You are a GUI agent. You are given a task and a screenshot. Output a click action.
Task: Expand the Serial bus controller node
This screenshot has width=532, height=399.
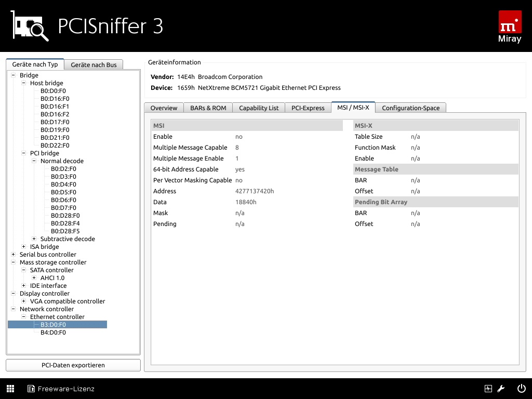pos(13,255)
